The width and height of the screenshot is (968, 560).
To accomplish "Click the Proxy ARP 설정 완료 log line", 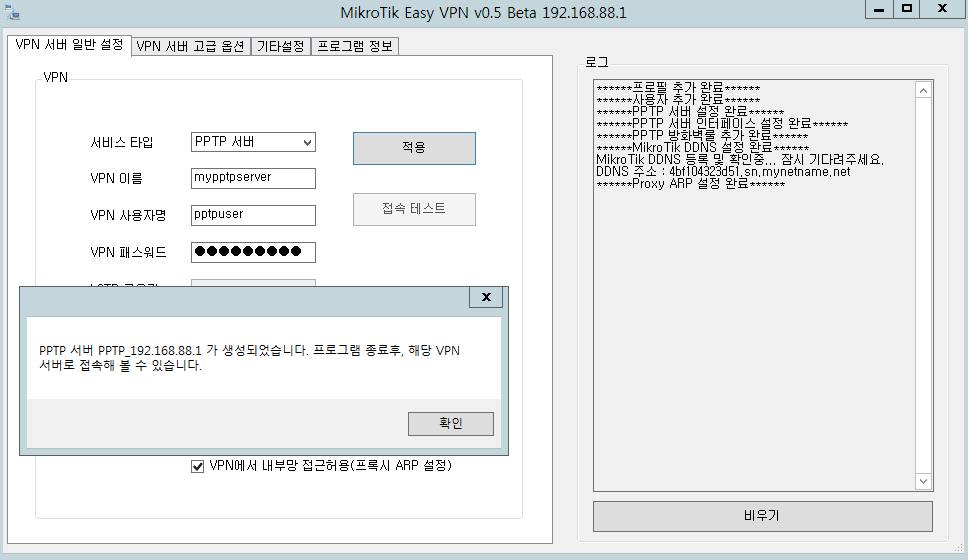I will (x=690, y=183).
